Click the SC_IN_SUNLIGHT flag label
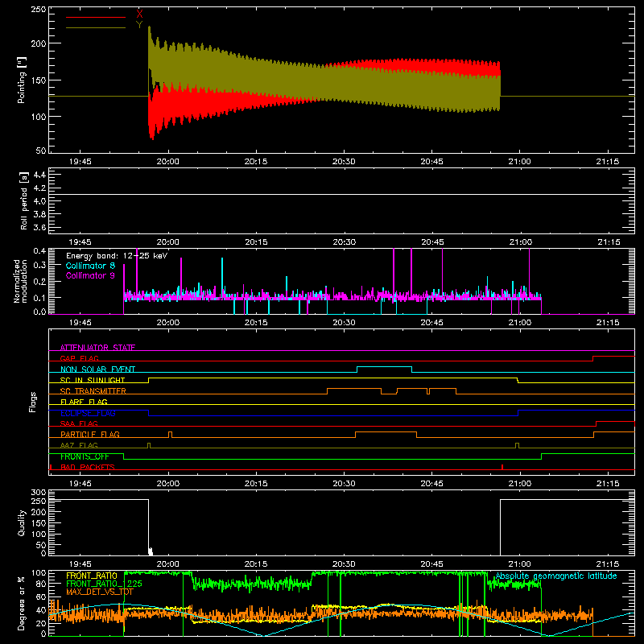This screenshot has height=644, width=644. point(93,380)
